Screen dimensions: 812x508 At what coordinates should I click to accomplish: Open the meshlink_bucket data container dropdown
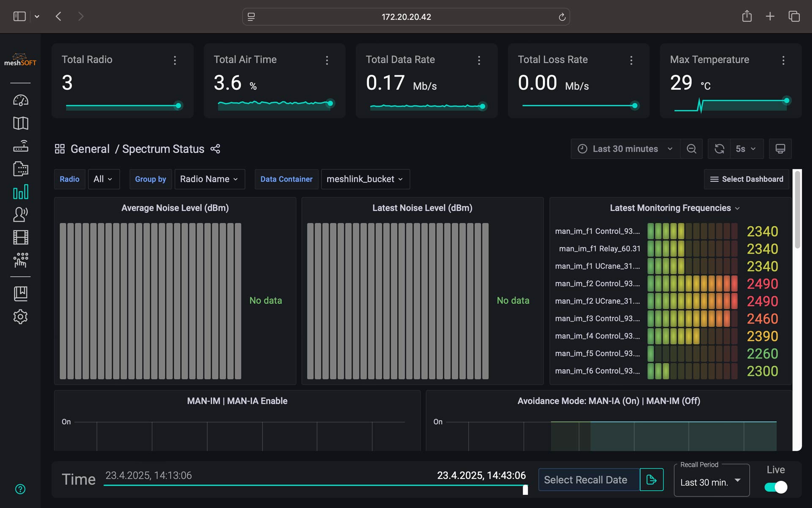365,179
